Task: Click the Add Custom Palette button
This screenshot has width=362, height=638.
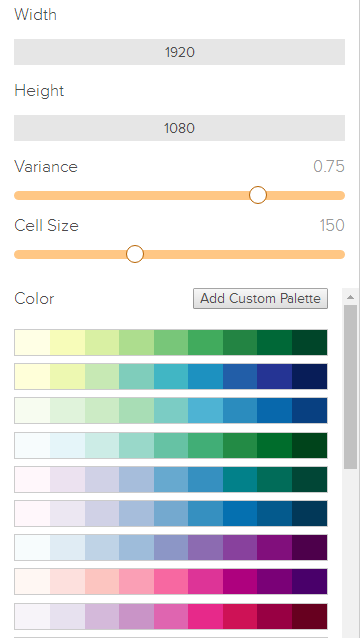Action: coord(260,299)
